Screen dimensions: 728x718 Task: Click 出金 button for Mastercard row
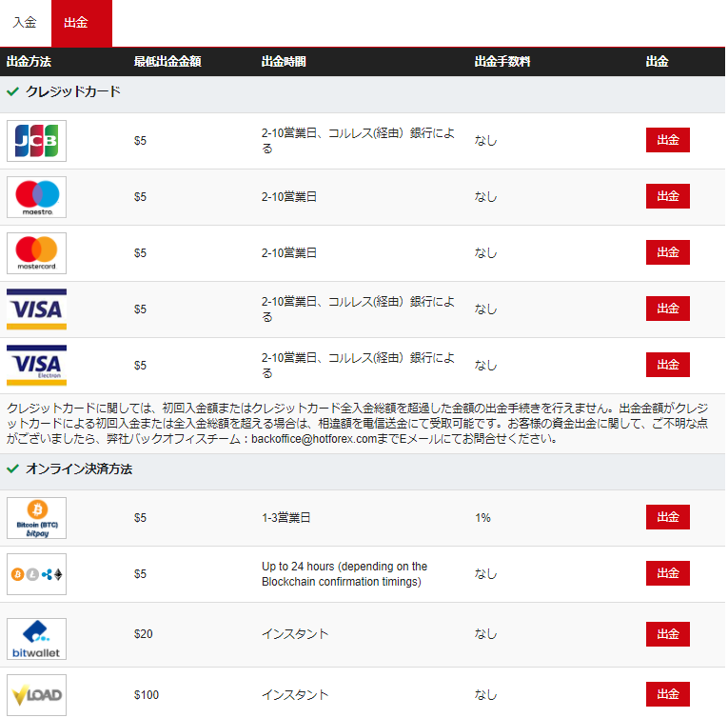(668, 252)
